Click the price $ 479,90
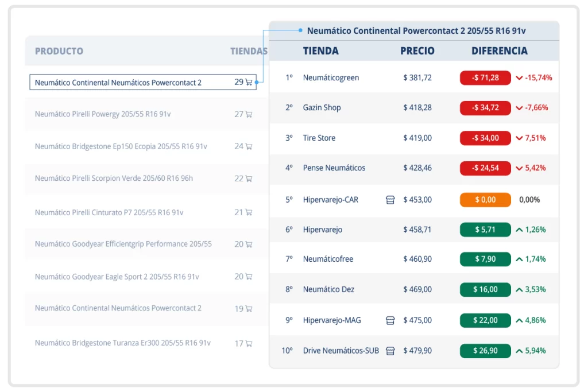This screenshot has height=392, width=588. (x=417, y=351)
